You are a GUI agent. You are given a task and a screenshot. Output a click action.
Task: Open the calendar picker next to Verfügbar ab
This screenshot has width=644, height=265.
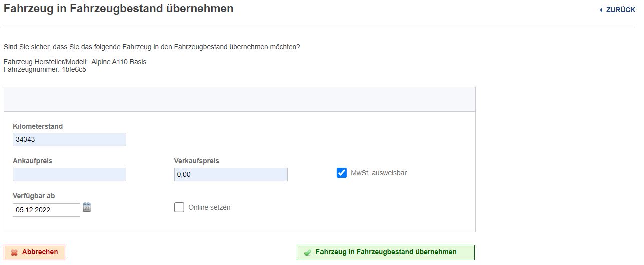point(87,207)
